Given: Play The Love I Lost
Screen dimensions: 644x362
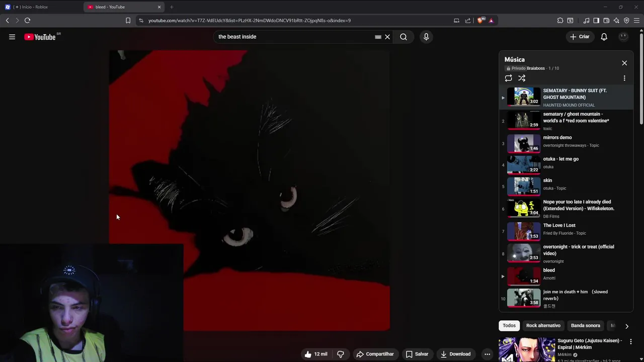Looking at the screenshot, I should pyautogui.click(x=567, y=231).
